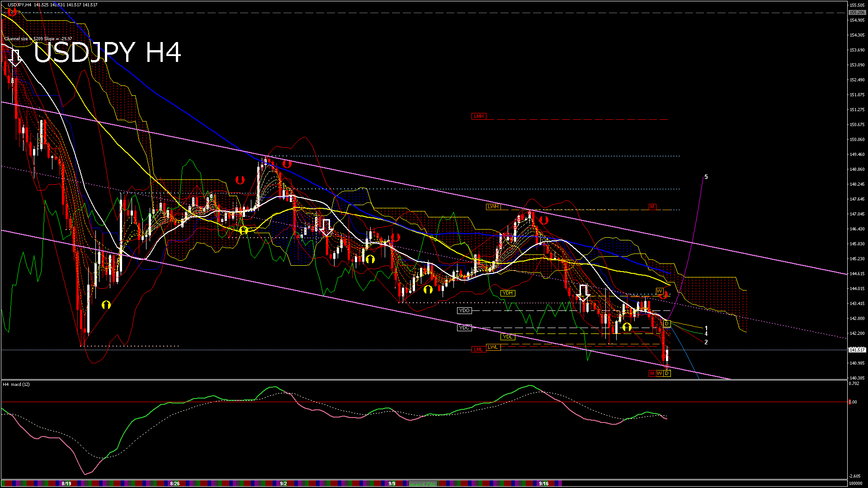Click the H4 macd(12) indicator label
The image size is (868, 488).
point(16,385)
